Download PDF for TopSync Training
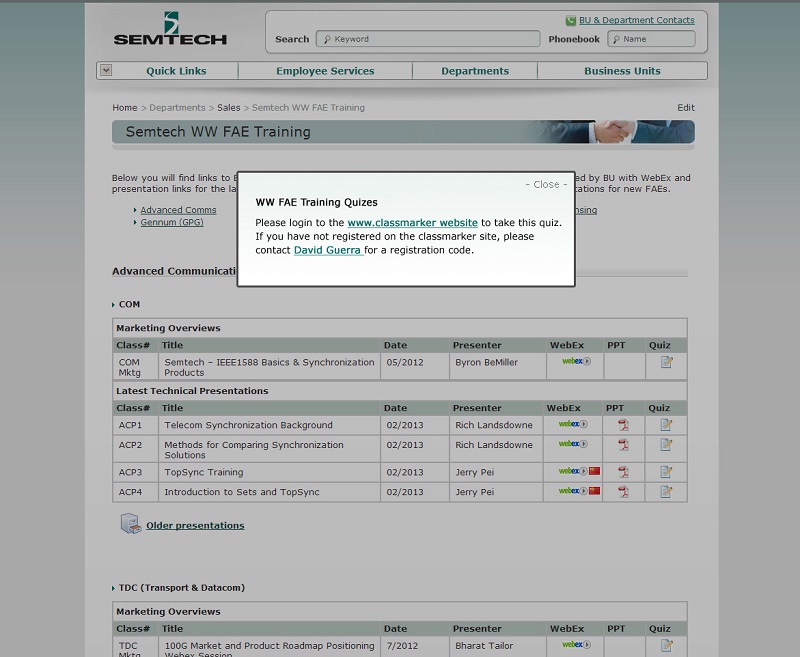Image resolution: width=800 pixels, height=657 pixels. tap(623, 472)
